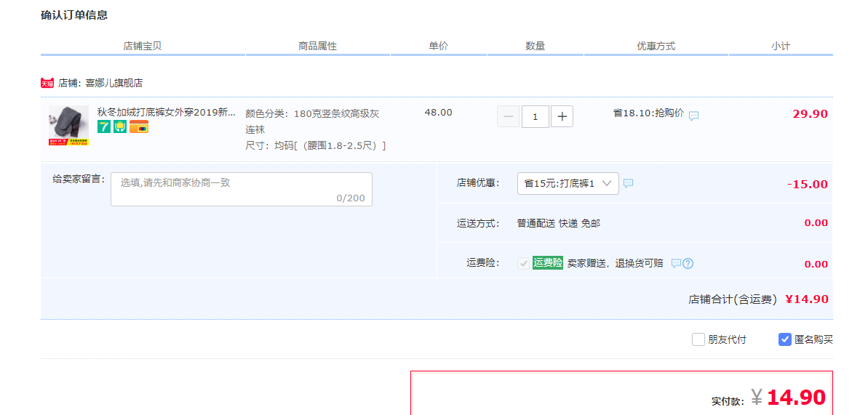Click the 单价 column header
This screenshot has width=868, height=415.
[x=439, y=46]
